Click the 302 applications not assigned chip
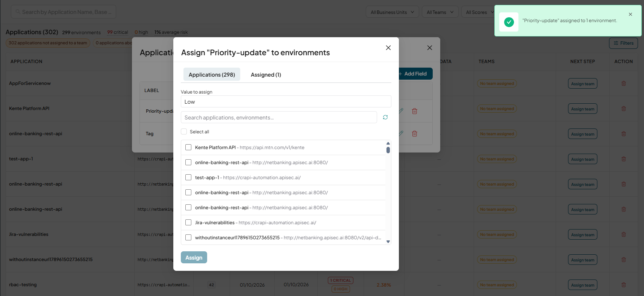The image size is (644, 296). (x=48, y=43)
